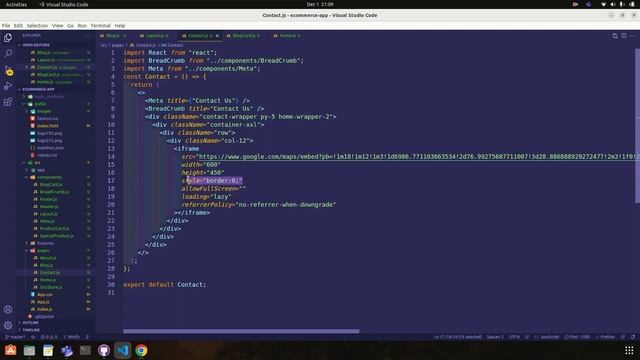Open Files manager from the dock
Screen dimensions: 640x360
[x=29, y=350]
